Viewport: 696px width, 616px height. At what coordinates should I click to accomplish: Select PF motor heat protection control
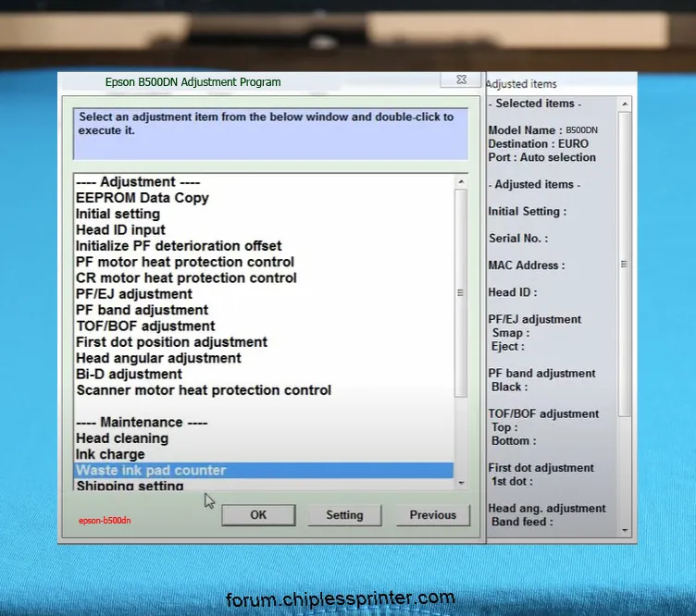[264, 262]
